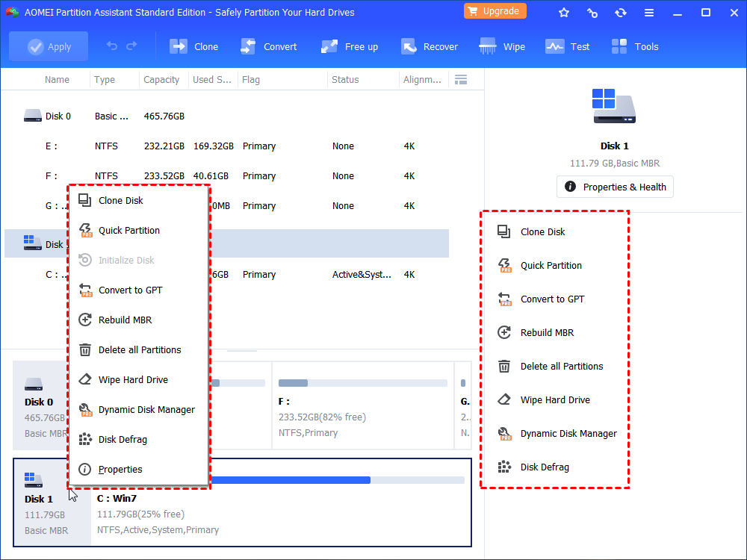Viewport: 747px width, 560px height.
Task: Sort by the Name column header
Action: [57, 80]
